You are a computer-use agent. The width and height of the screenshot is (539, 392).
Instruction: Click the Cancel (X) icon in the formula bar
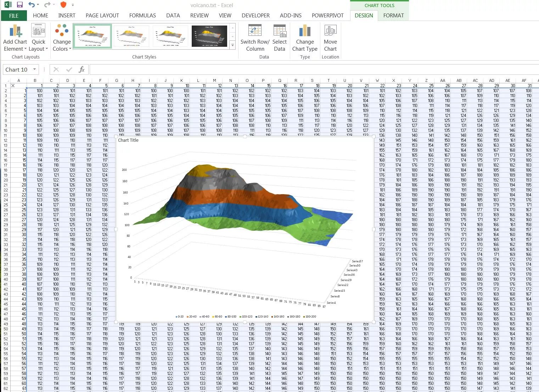(x=56, y=69)
